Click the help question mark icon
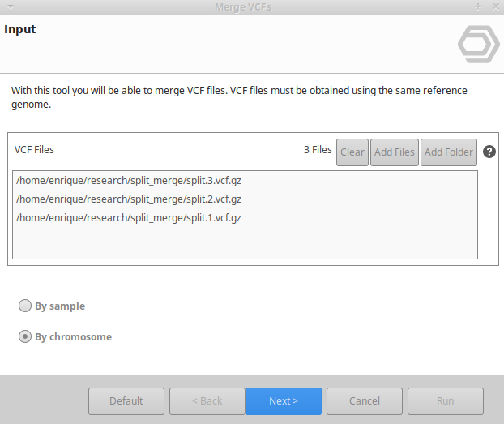 [x=489, y=152]
